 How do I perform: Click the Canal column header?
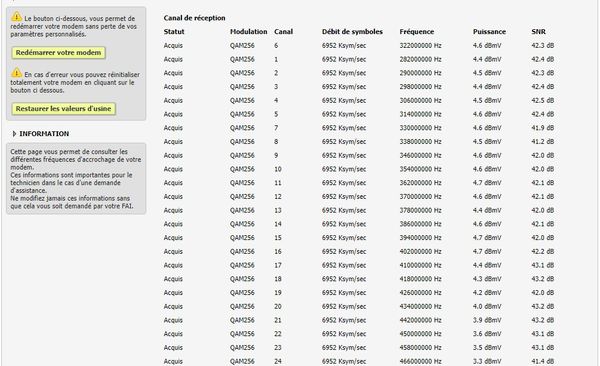pyautogui.click(x=284, y=32)
